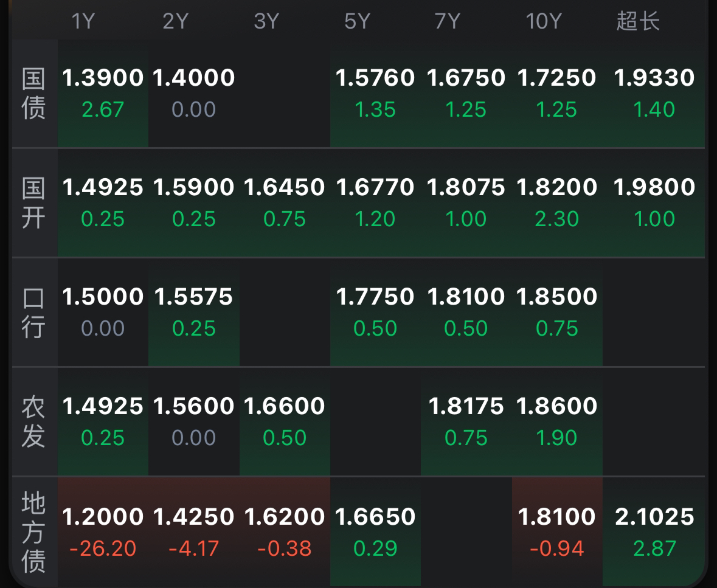The width and height of the screenshot is (717, 588).
Task: Open the 国债 row label
Action: point(34,94)
